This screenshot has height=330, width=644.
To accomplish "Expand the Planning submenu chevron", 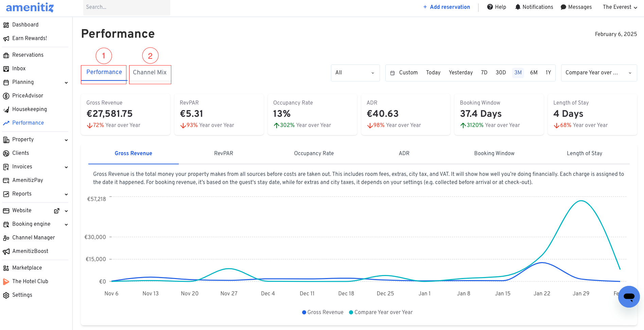I will (x=66, y=82).
